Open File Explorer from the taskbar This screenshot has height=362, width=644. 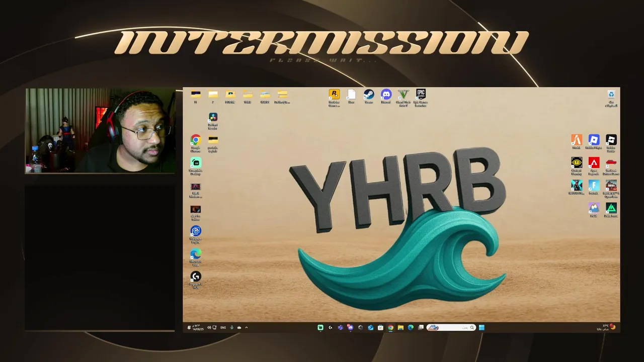400,327
